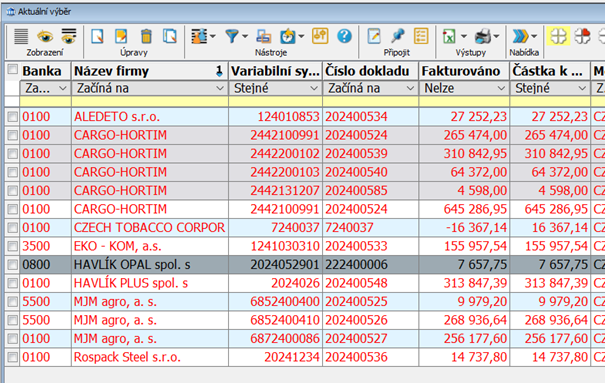605x383 pixels.
Task: Click the eye display icon
Action: [45, 37]
